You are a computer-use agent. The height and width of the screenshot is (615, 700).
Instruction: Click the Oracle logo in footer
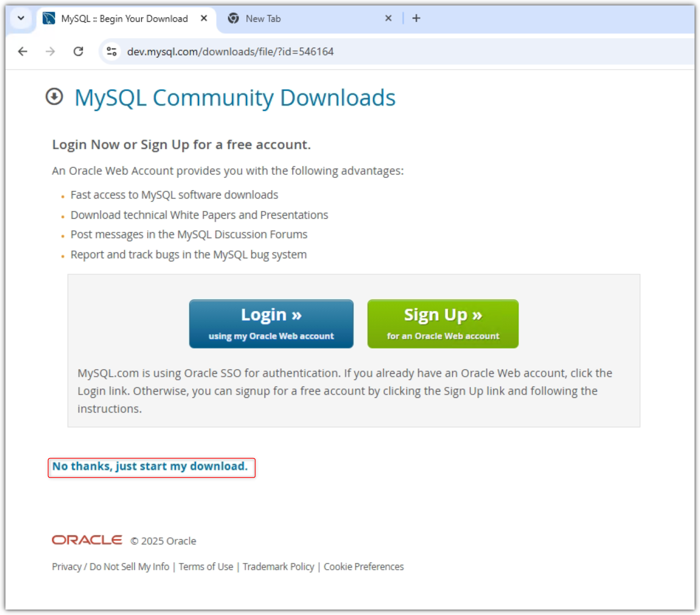[x=87, y=540]
